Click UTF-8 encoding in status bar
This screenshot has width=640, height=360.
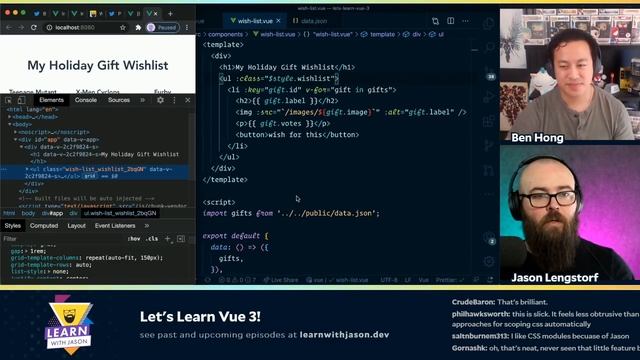coord(389,280)
